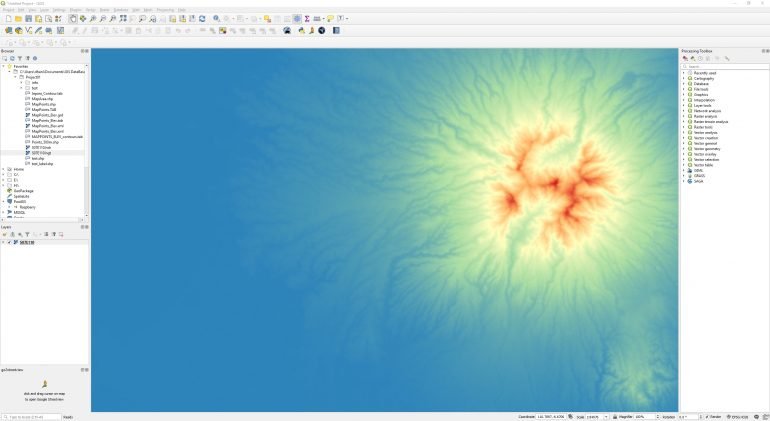Open the Python console icon

click(302, 30)
